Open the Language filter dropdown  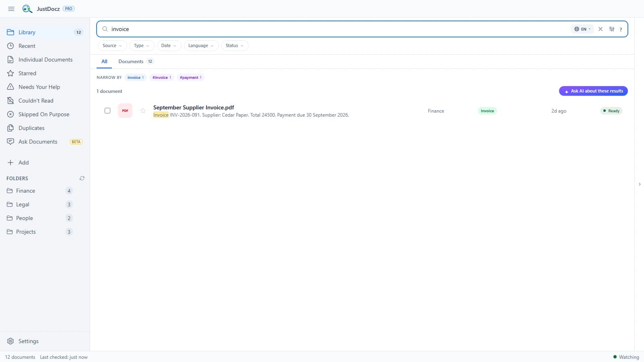point(201,45)
